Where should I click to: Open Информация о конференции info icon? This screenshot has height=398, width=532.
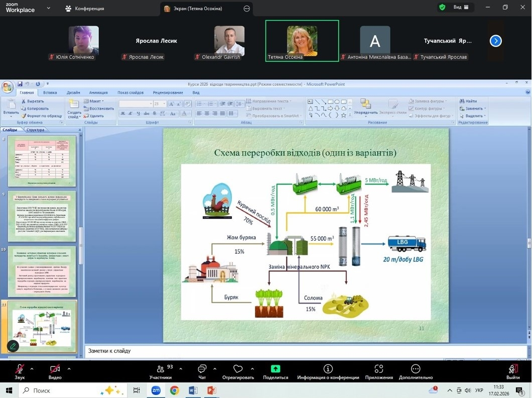(x=328, y=369)
